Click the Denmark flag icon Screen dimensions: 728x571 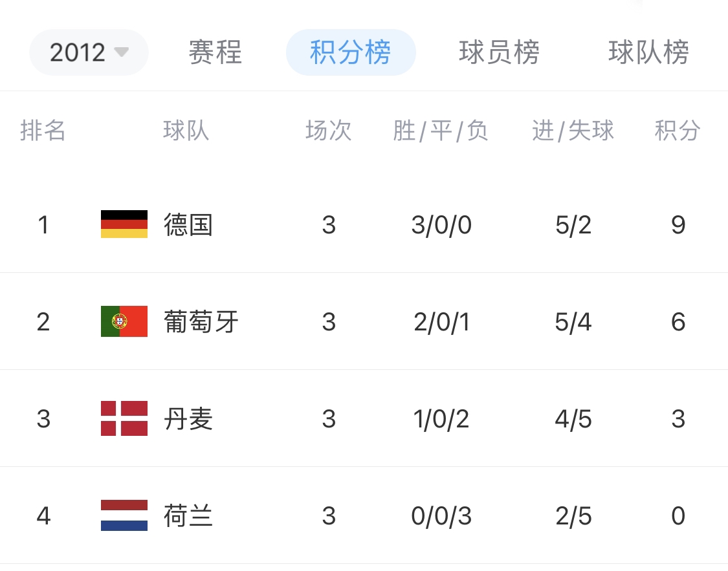click(x=124, y=418)
